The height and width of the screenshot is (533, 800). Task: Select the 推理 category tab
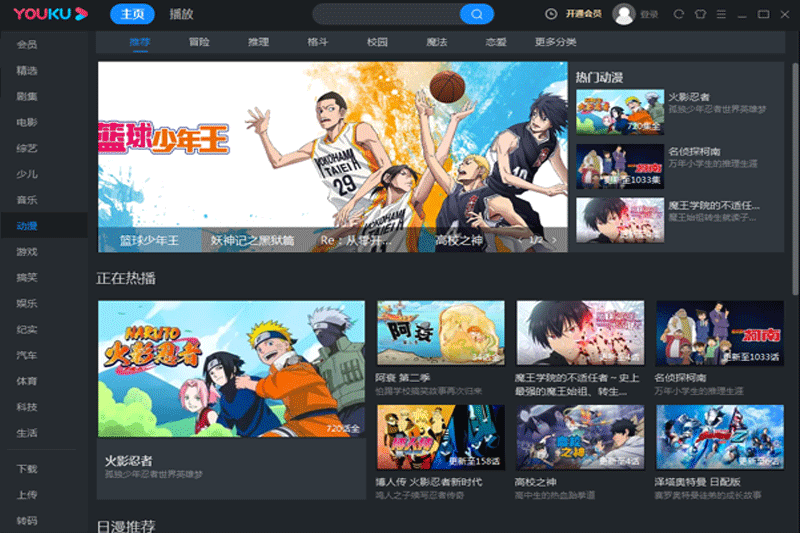pyautogui.click(x=258, y=42)
